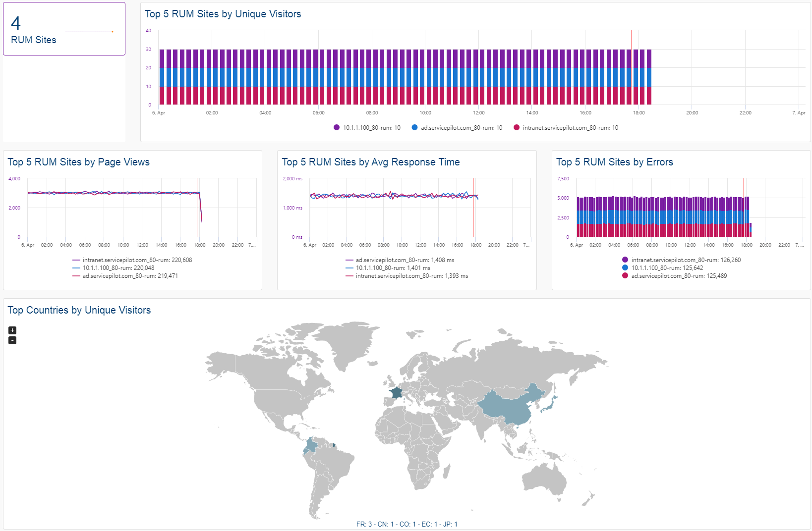Zoom in on the world map
Screen dimensions: 812x531
tap(12, 330)
